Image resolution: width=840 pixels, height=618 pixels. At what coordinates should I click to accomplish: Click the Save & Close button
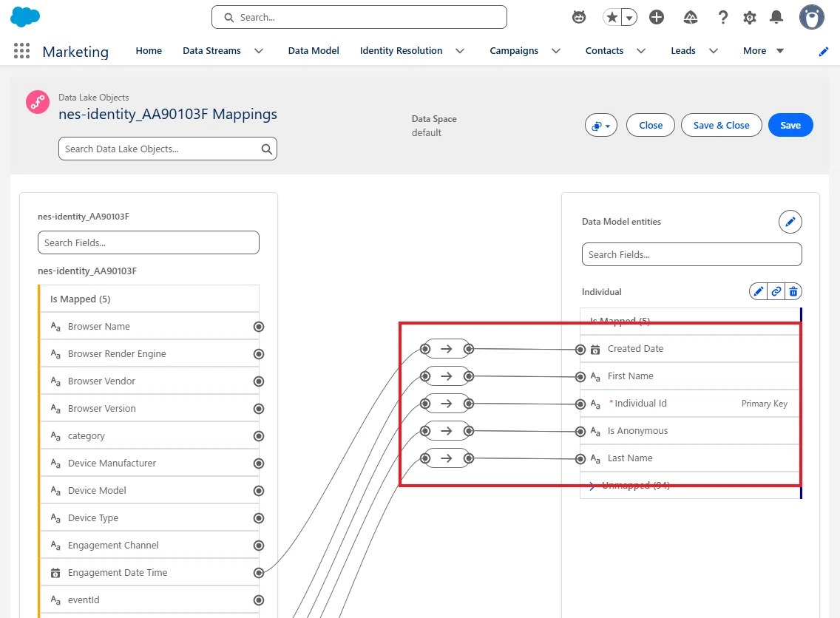(x=721, y=126)
